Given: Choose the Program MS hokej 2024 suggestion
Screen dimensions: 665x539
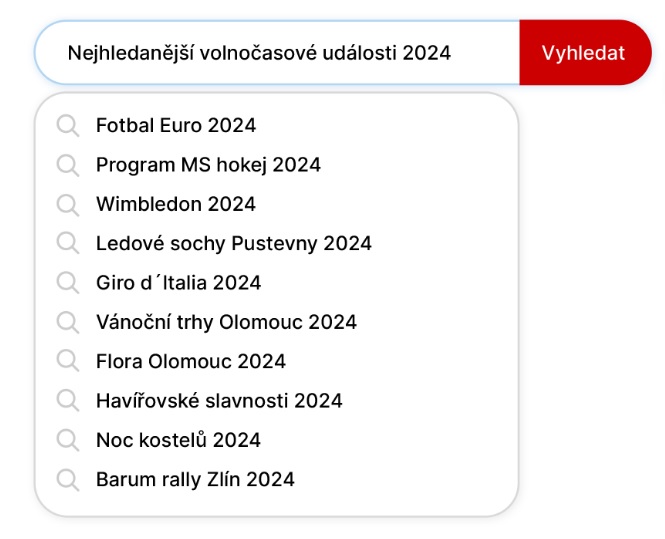Looking at the screenshot, I should coord(277,165).
